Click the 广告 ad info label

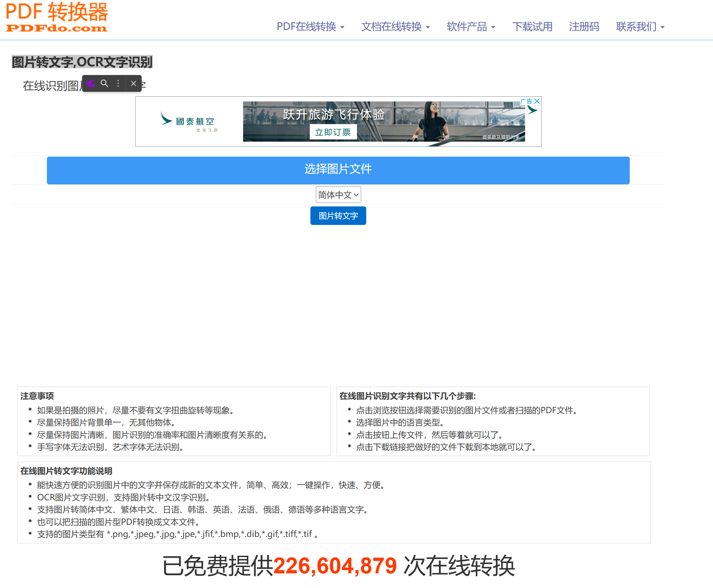[526, 101]
